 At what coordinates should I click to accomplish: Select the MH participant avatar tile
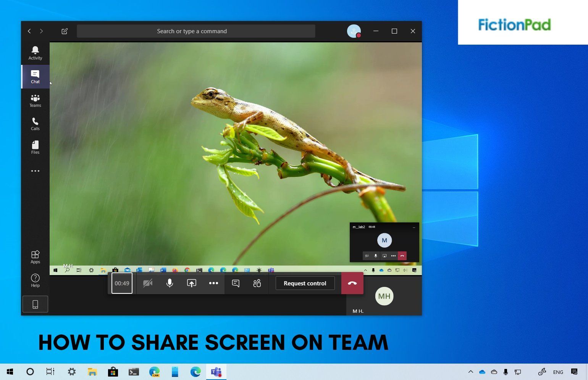coord(384,296)
